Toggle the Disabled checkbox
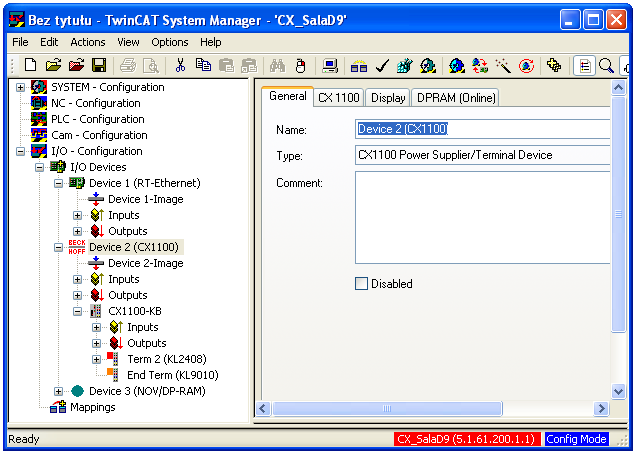This screenshot has height=452, width=635. [361, 284]
